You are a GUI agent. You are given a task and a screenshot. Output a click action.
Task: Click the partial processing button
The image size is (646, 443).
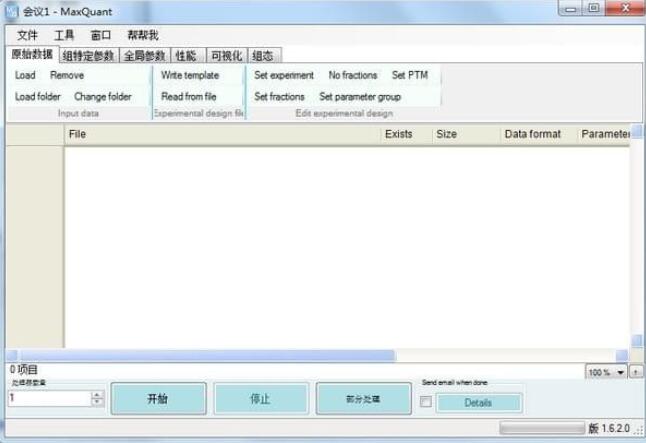click(x=363, y=398)
